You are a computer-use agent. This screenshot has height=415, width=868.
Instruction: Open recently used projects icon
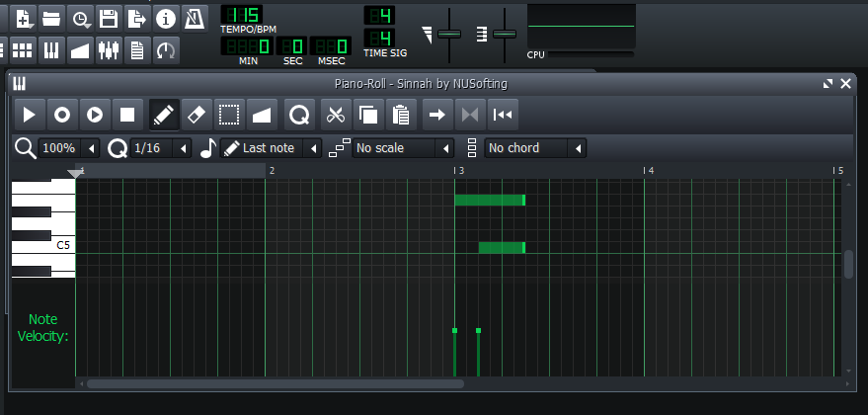tap(80, 20)
